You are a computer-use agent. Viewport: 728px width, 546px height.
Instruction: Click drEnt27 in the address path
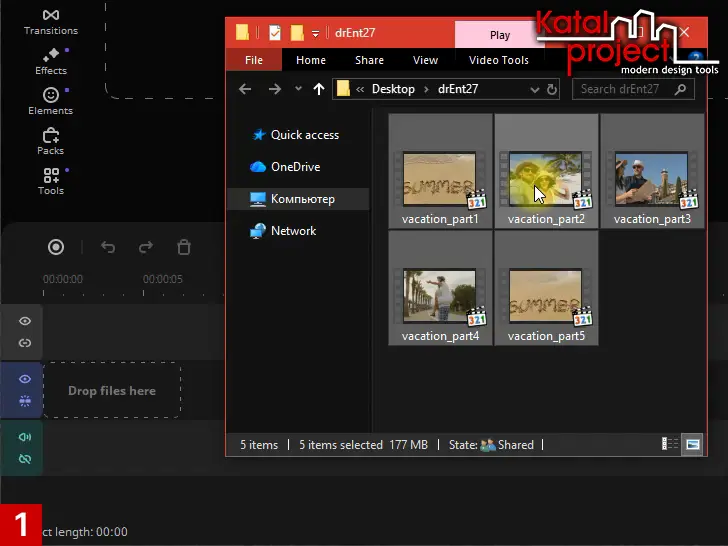(458, 89)
